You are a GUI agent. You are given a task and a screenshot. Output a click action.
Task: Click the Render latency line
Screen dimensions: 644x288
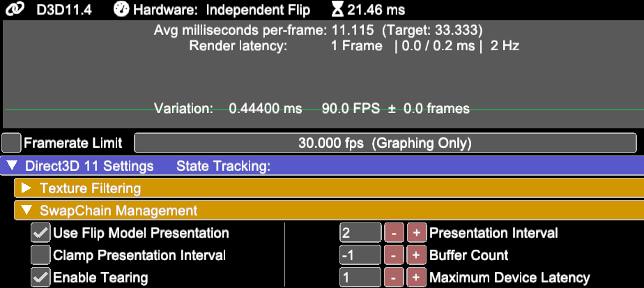point(354,45)
